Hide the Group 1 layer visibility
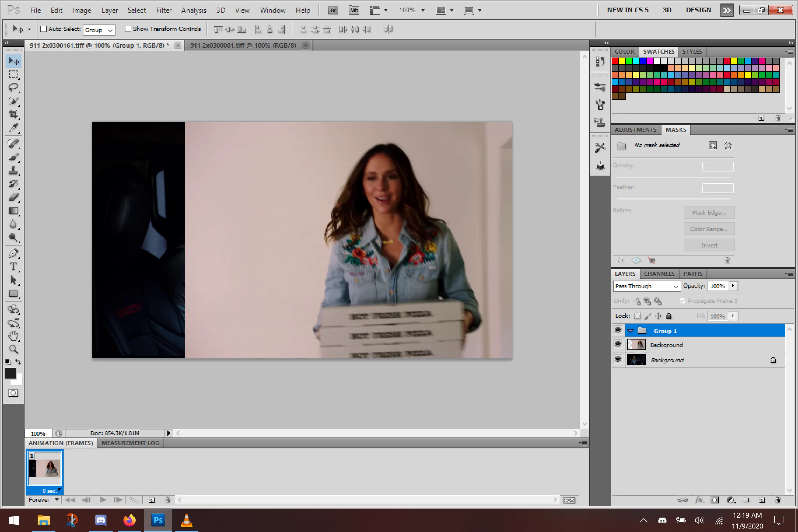The width and height of the screenshot is (798, 532). [618, 330]
